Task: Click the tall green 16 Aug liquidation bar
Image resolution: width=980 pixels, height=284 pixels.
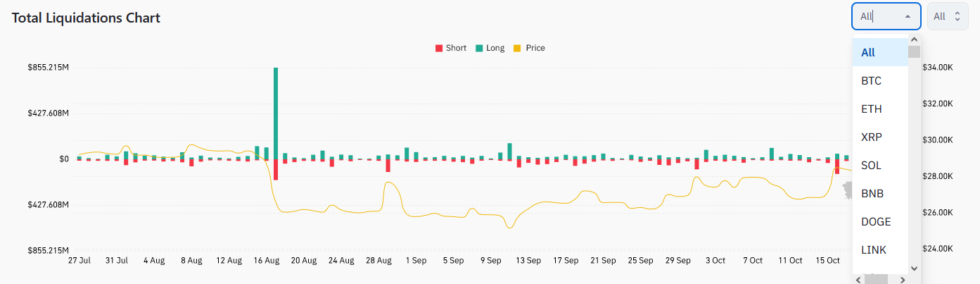Action: 276,113
